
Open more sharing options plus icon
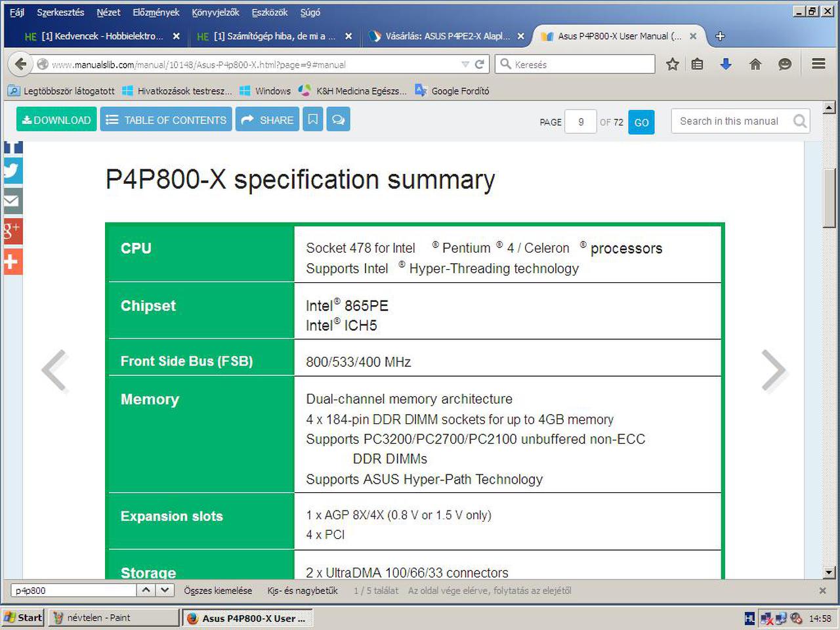(x=12, y=261)
